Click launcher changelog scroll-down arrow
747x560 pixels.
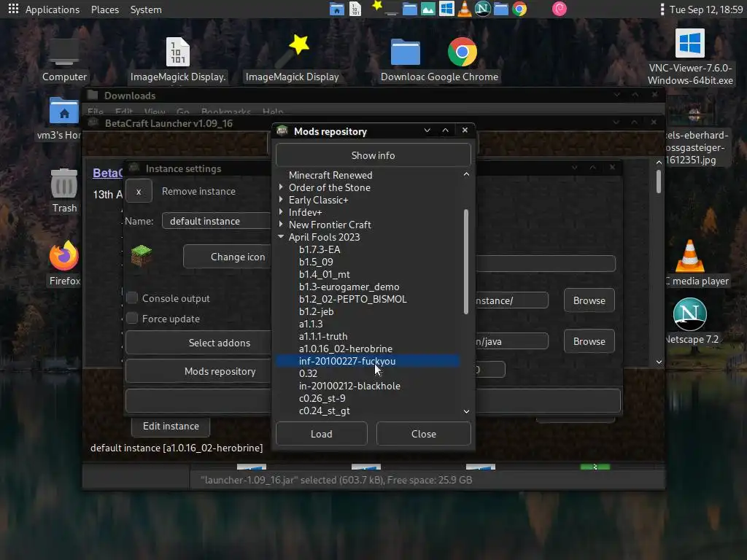coord(659,362)
